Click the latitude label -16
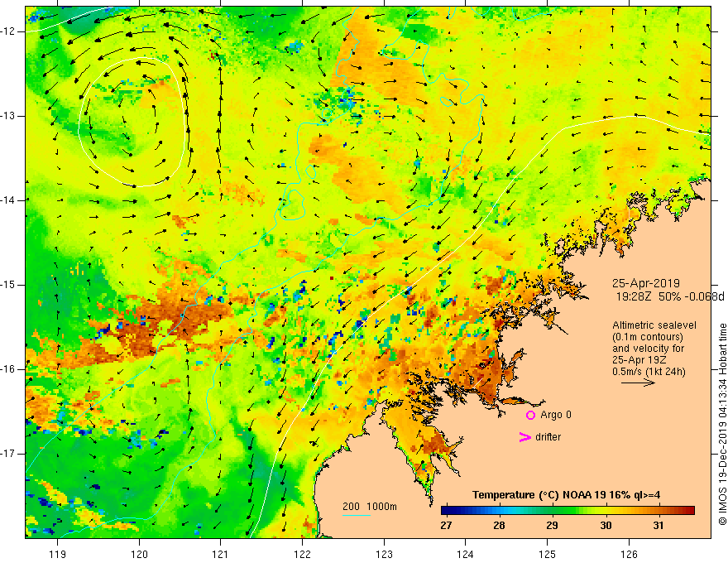 coord(8,369)
